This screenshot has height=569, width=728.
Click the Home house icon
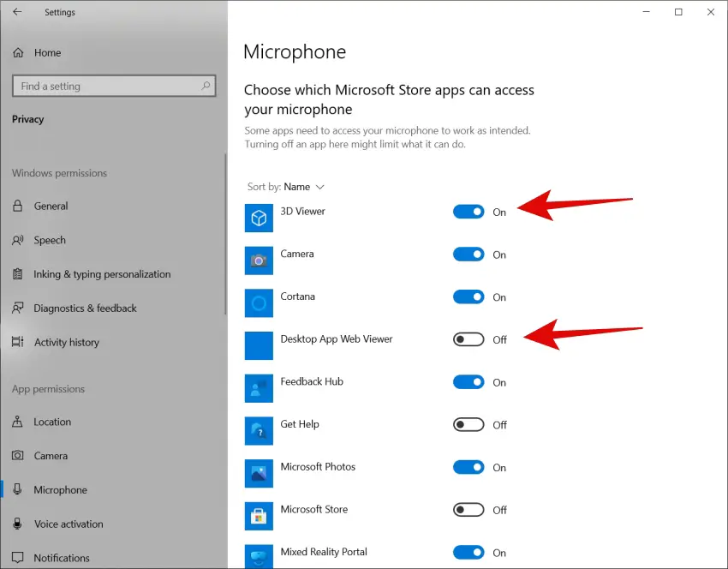click(x=18, y=52)
